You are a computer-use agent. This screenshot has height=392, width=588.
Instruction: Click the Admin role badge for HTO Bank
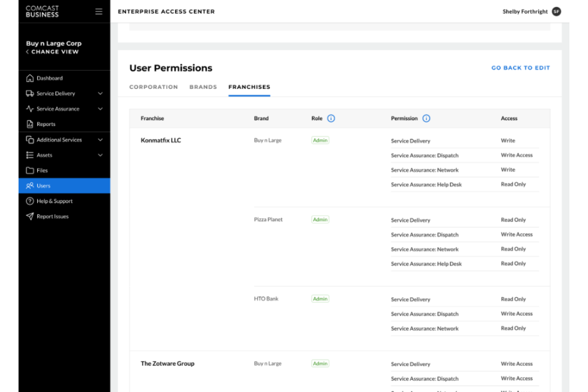tap(320, 298)
